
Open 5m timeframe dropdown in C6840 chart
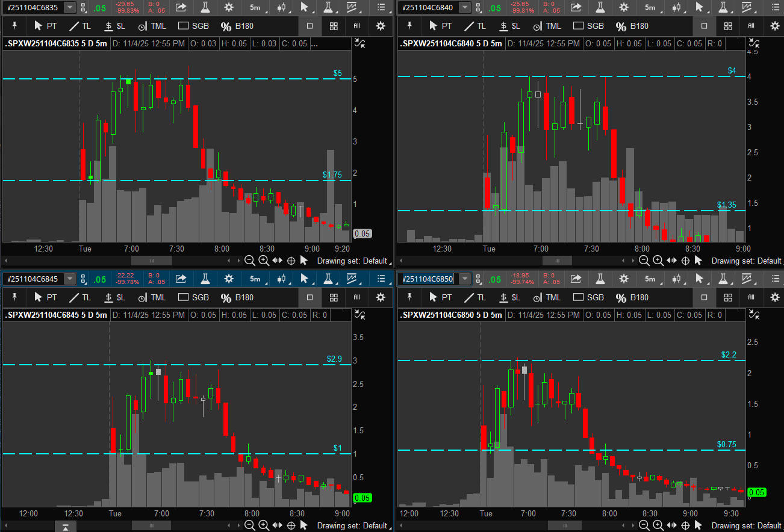(x=650, y=7)
